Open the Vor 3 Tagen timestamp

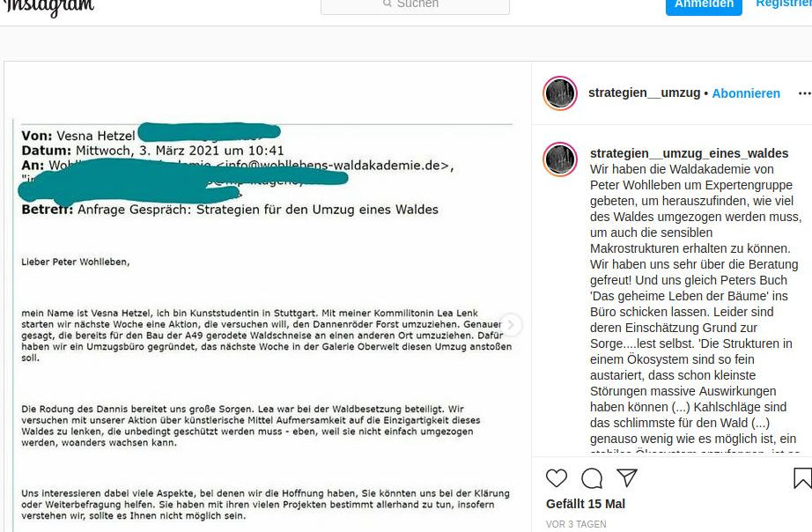[x=576, y=524]
